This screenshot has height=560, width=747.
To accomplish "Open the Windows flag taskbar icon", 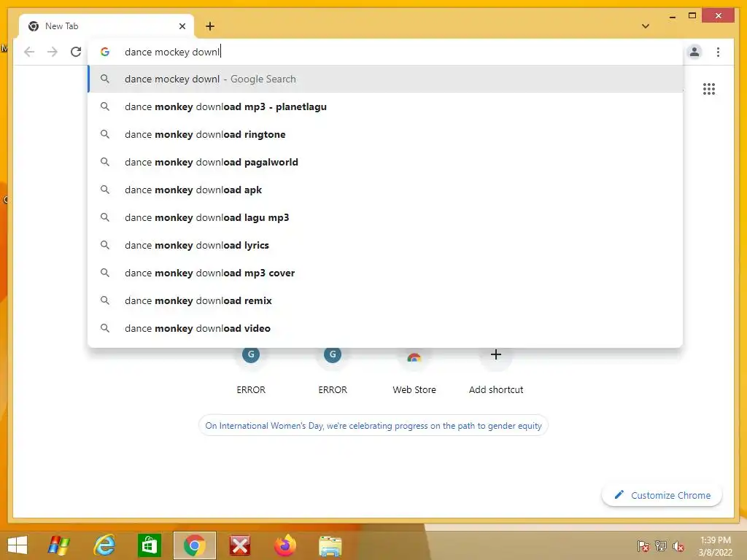I will coord(59,545).
